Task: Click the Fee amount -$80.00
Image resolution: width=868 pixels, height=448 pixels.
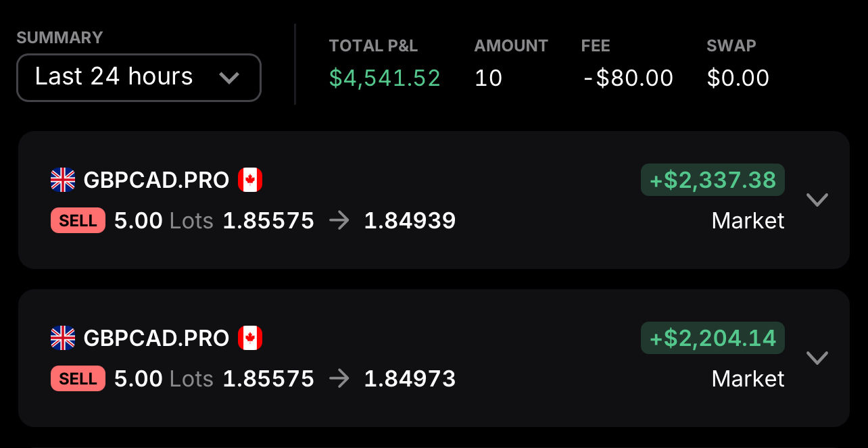Action: [x=628, y=78]
